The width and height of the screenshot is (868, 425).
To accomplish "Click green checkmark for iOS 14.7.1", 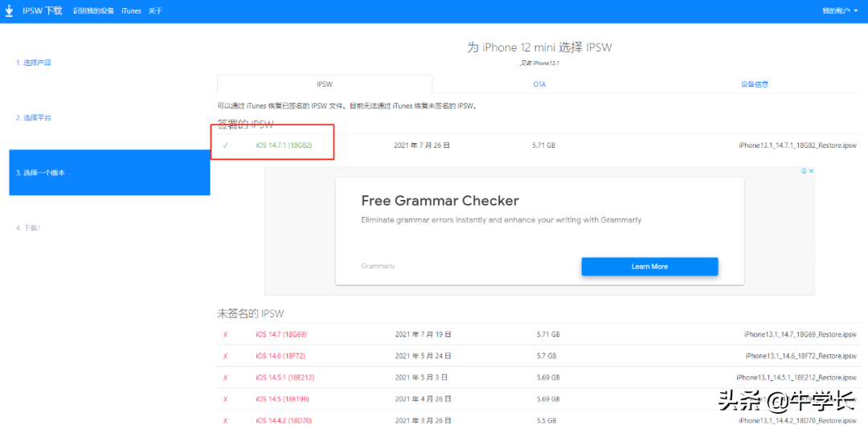I will [225, 145].
